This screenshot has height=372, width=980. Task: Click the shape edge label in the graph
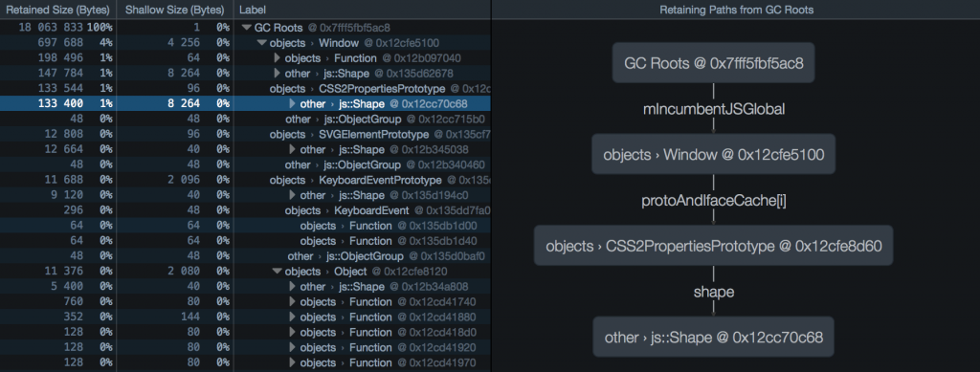pos(713,292)
